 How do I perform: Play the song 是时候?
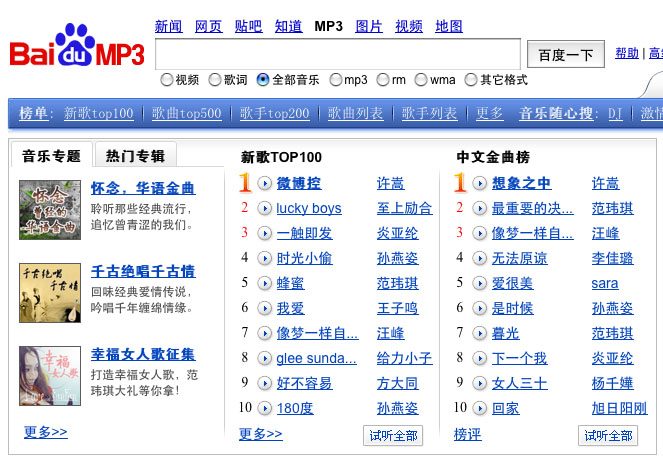[x=479, y=308]
